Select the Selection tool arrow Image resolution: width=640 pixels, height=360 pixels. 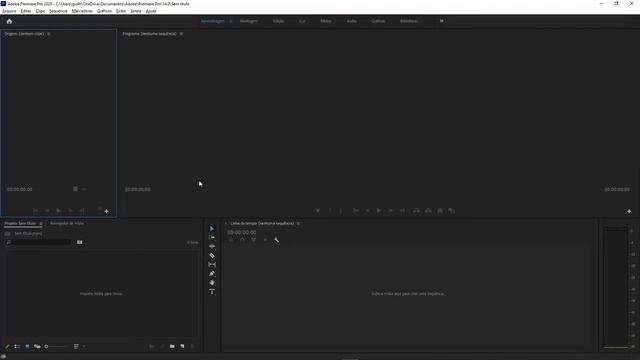(212, 229)
